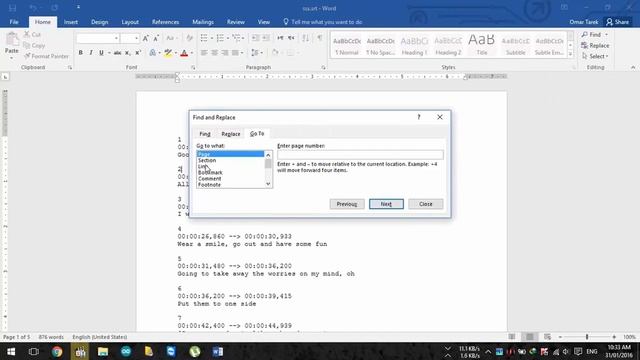Open the Borders dropdown
This screenshot has width=640, height=360.
pos(299,53)
